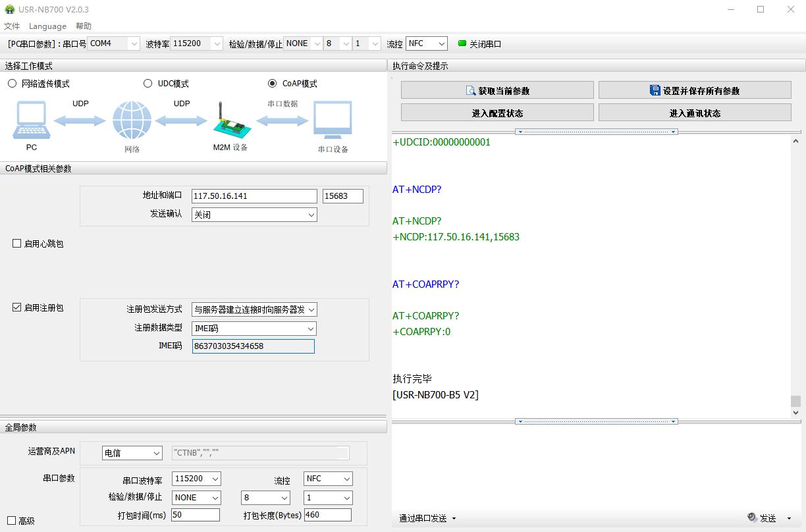
Task: Click the send icon beside 发送
Action: [x=751, y=518]
